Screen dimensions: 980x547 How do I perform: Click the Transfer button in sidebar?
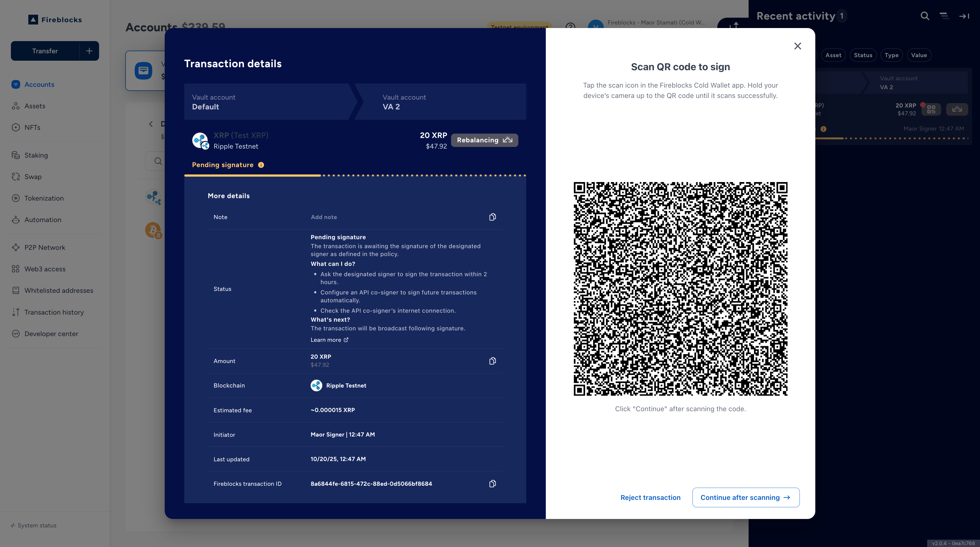[45, 51]
